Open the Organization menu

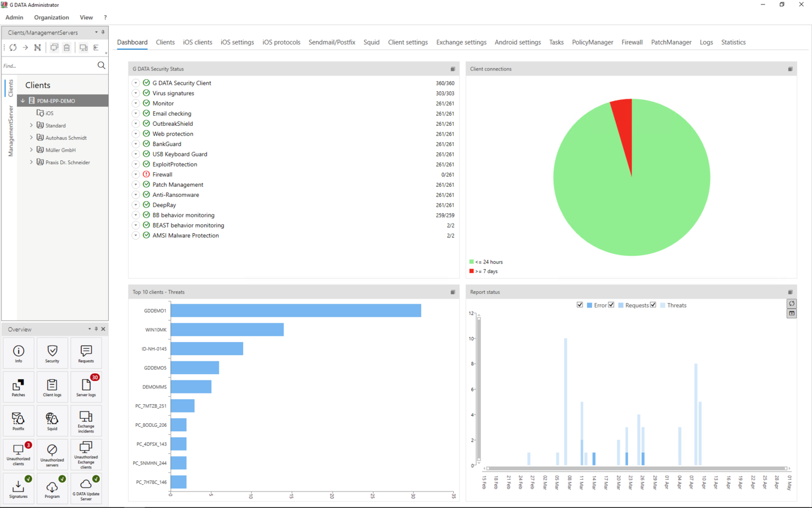51,17
